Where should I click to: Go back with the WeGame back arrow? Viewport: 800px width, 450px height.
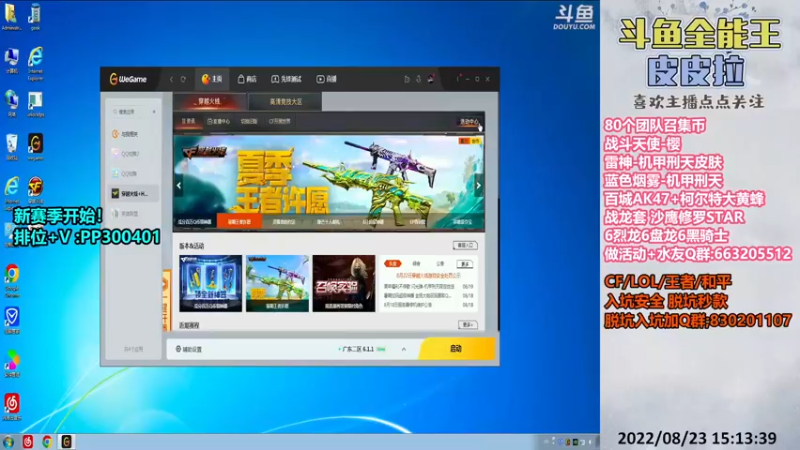(x=171, y=79)
